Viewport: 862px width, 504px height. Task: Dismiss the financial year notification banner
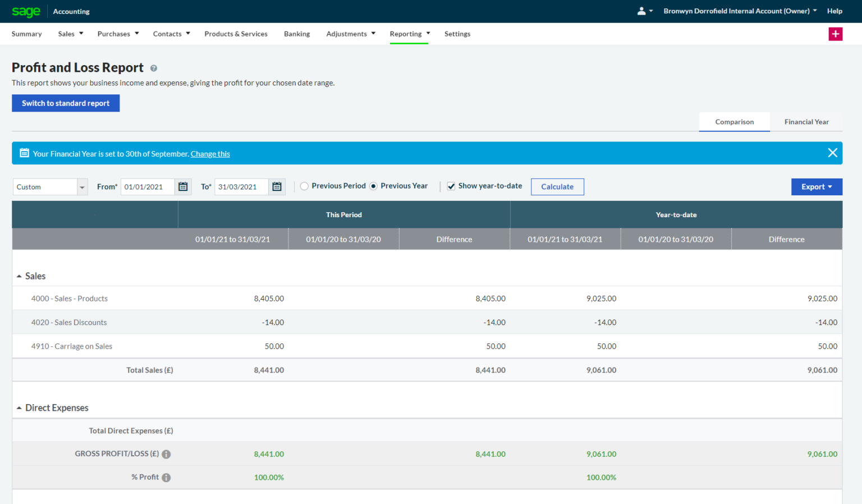tap(832, 153)
